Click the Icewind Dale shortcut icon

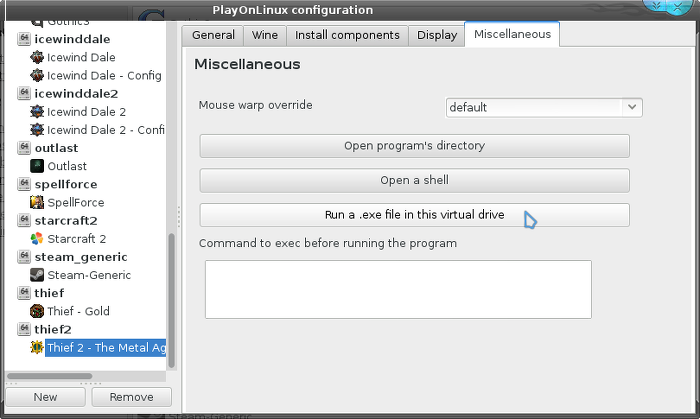tap(37, 57)
